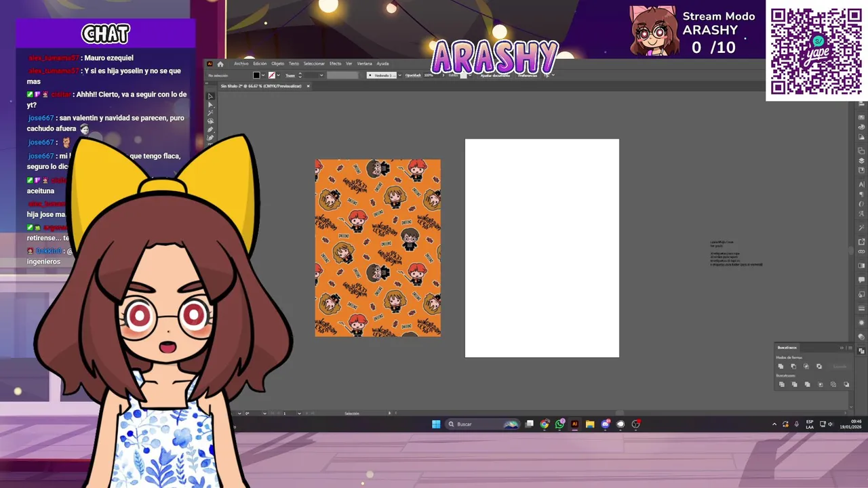Viewport: 868px width, 488px height.
Task: Open the Ver menu
Action: tap(349, 64)
